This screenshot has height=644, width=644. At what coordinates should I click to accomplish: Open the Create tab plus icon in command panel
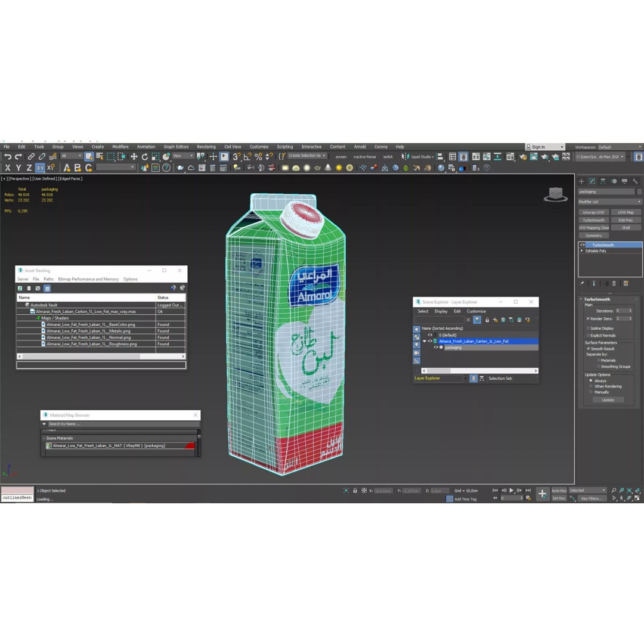pos(581,181)
